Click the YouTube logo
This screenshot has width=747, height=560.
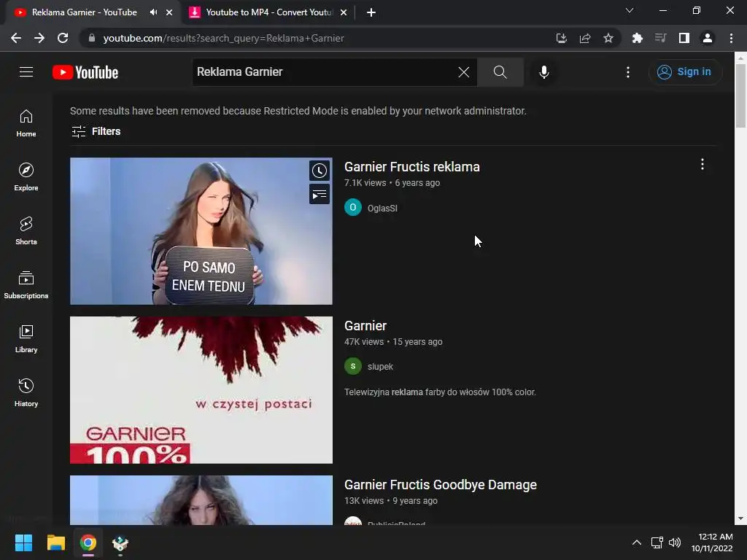coord(85,72)
